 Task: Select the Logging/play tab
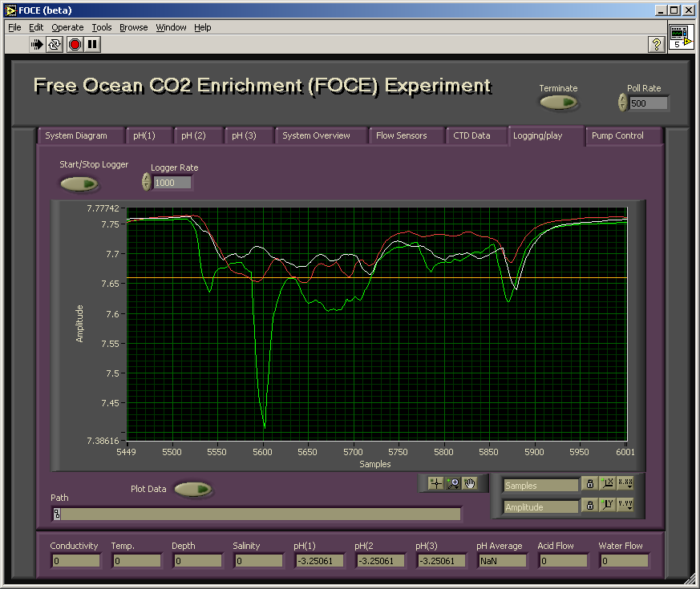pos(546,135)
